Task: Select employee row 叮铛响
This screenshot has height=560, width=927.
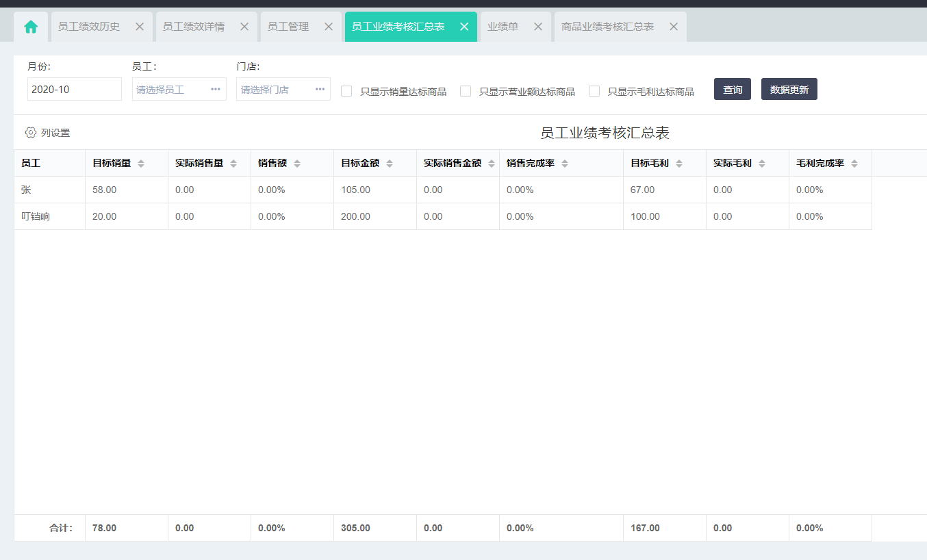Action: 443,216
